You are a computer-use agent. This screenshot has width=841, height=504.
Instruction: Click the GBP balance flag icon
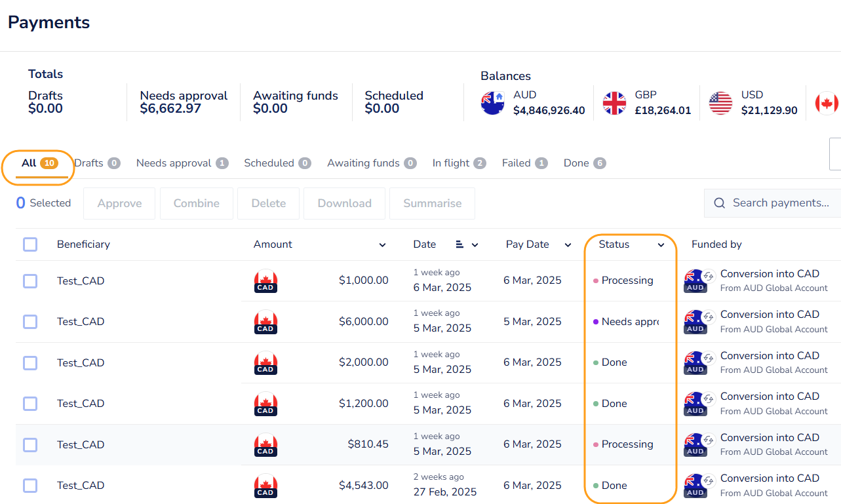614,103
